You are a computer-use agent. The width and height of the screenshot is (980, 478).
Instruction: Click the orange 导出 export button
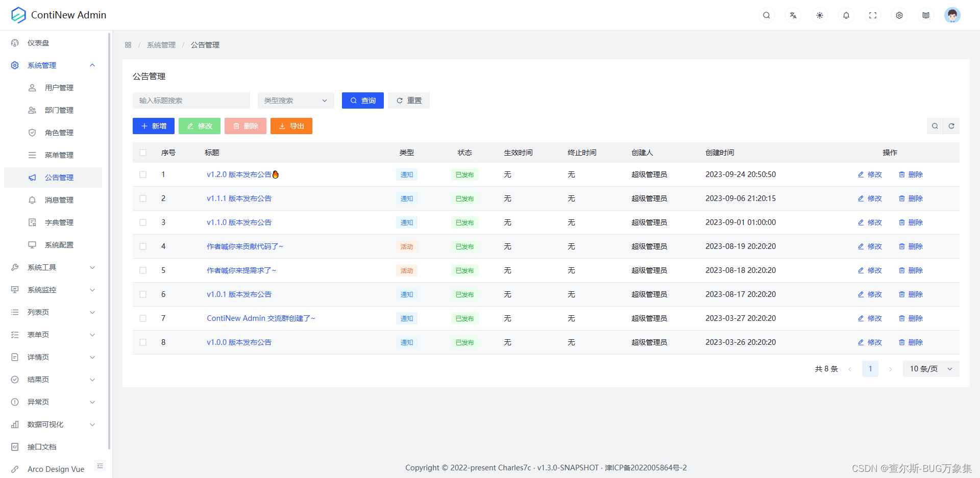[291, 126]
